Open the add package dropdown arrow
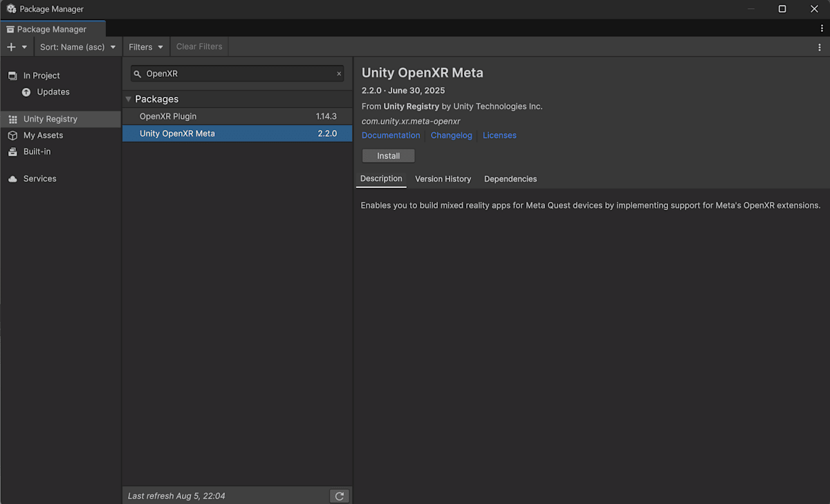Screen dimensions: 830x504 coord(25,47)
